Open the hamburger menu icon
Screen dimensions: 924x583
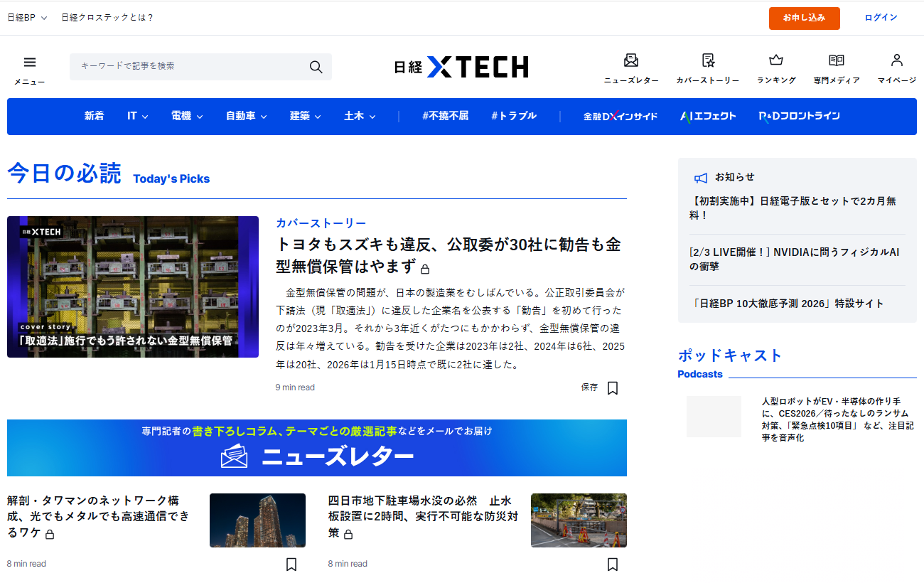[x=29, y=63]
